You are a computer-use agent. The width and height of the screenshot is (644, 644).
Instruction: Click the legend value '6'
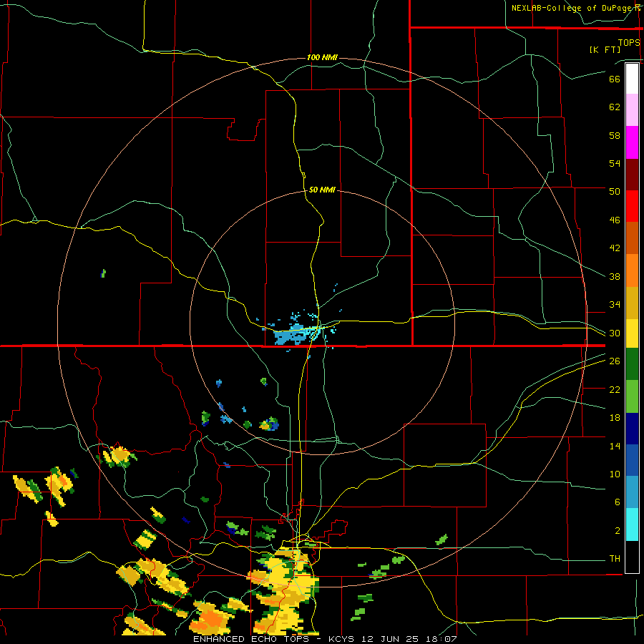click(618, 502)
